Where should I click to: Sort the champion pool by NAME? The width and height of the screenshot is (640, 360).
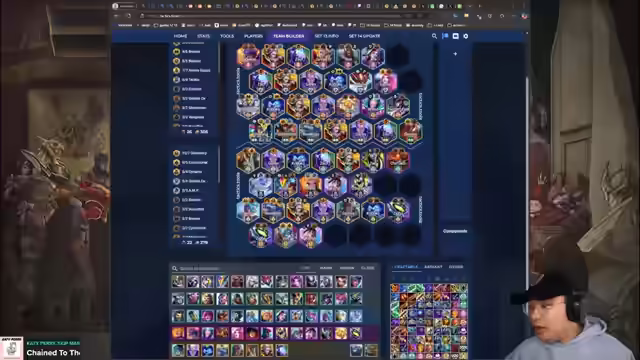[326, 268]
